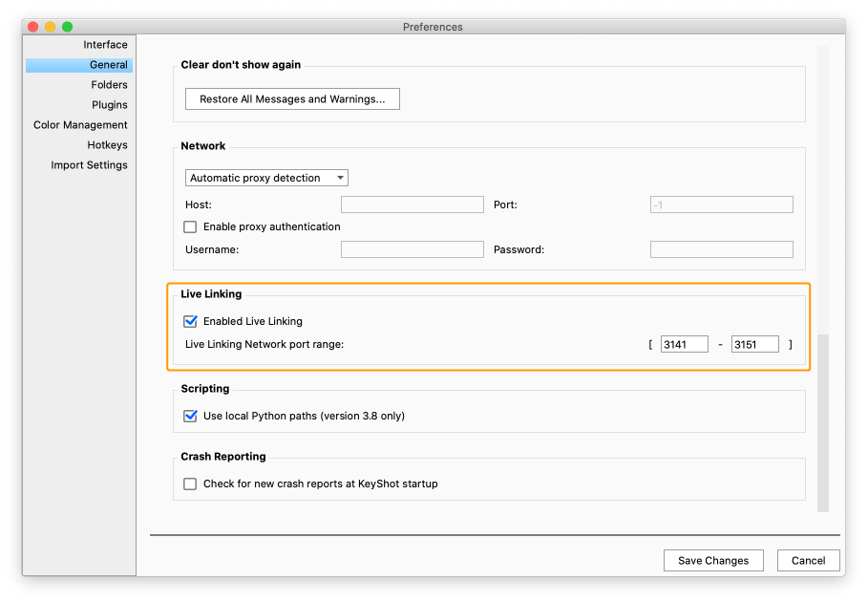Click Restore All Messages and Warnings button
This screenshot has width=868, height=602.
click(x=292, y=99)
